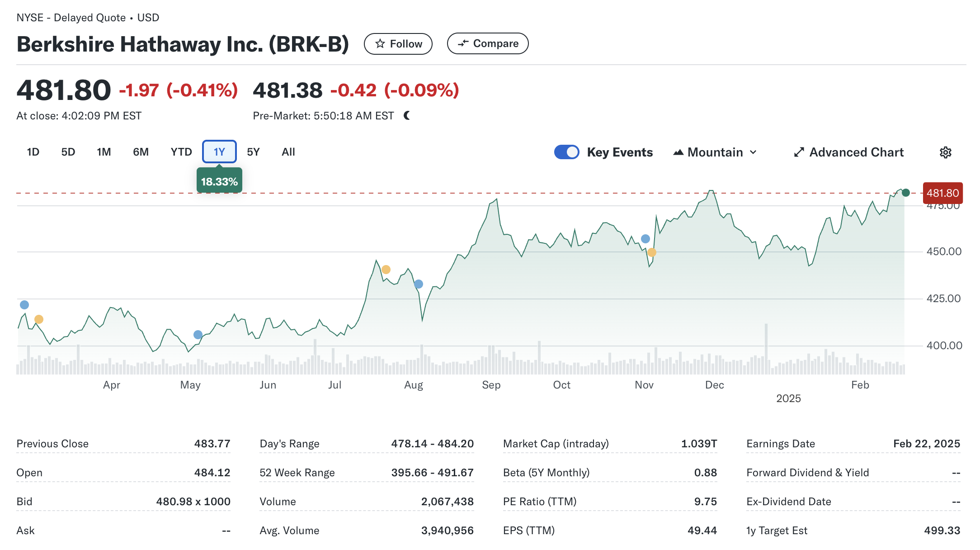The width and height of the screenshot is (980, 550).
Task: Expand the Mountain chart style chevron
Action: (x=753, y=152)
